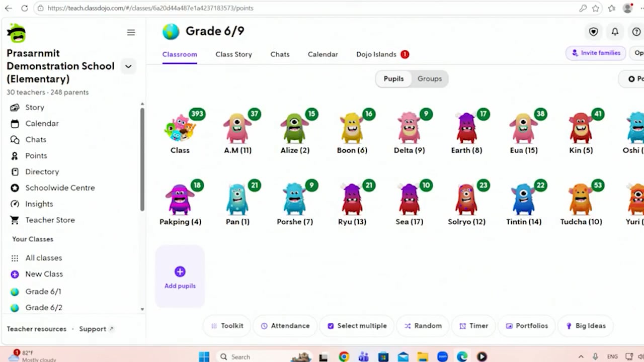The image size is (644, 362).
Task: Open the Support link
Action: [x=96, y=329]
